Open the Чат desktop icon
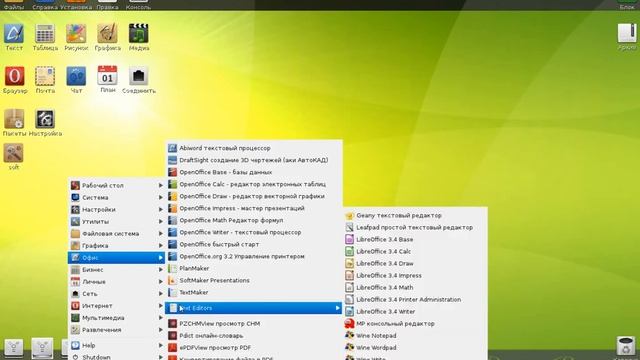The height and width of the screenshot is (360, 640). point(76,76)
